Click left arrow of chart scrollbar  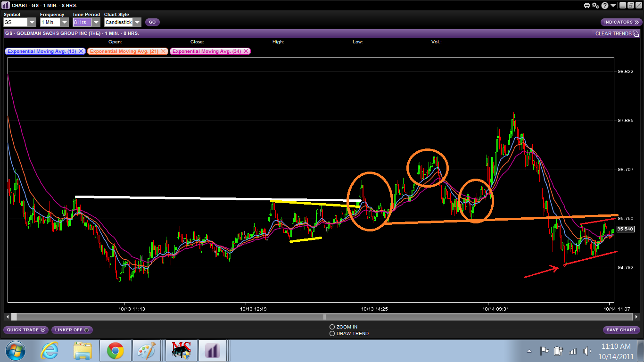point(7,317)
